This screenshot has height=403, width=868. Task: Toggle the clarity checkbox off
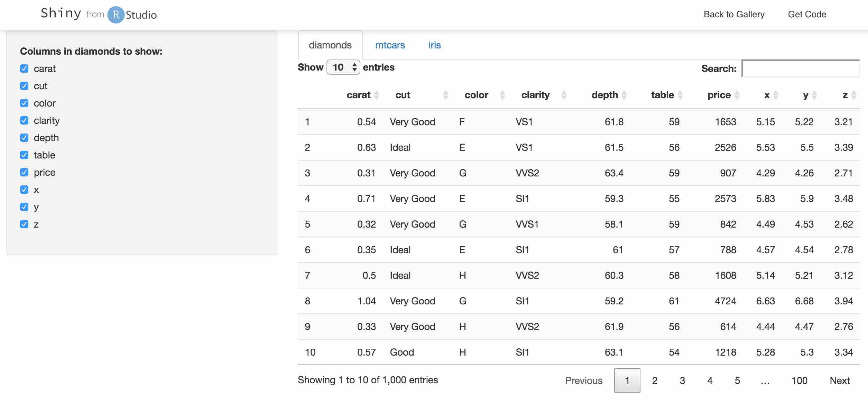(x=24, y=120)
